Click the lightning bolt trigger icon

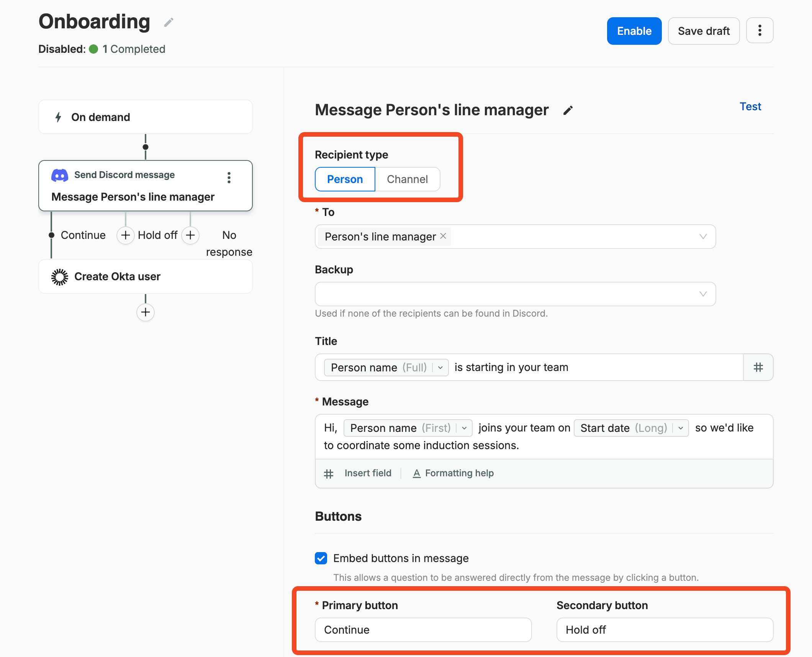[x=58, y=117]
